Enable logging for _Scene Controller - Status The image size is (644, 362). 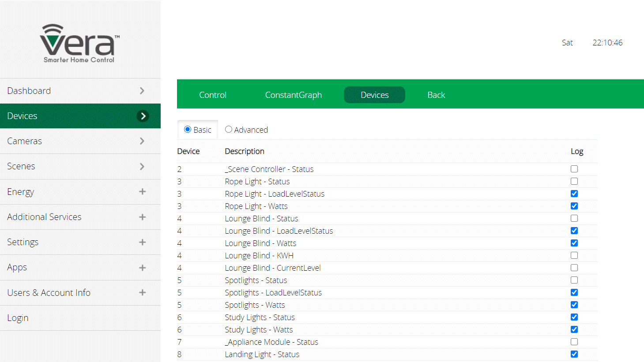(574, 169)
